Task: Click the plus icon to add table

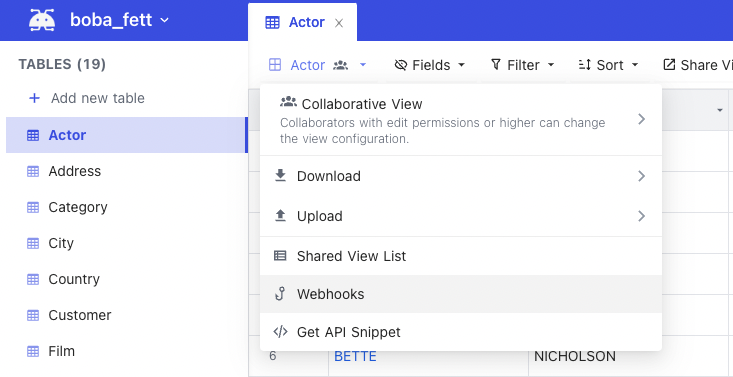Action: 34,98
